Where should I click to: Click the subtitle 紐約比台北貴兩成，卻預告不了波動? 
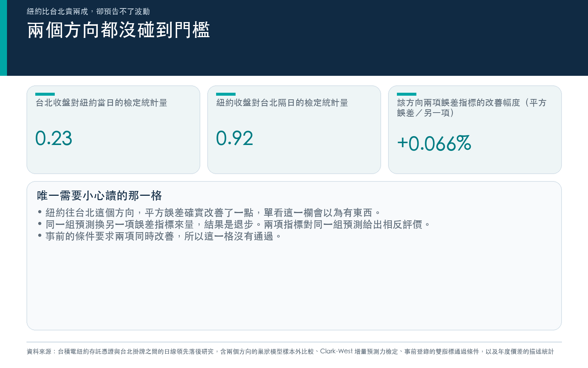pyautogui.click(x=88, y=11)
